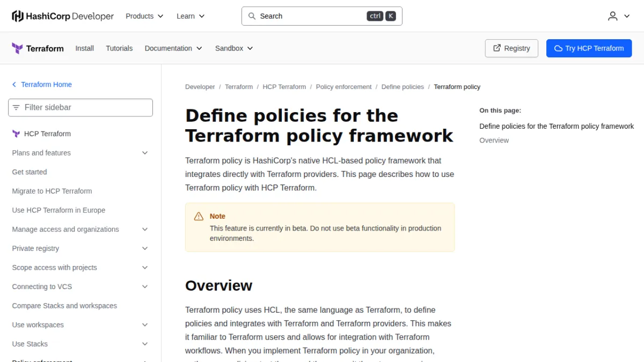Click the Registry button
Viewport: 644px width, 362px height.
click(x=511, y=48)
